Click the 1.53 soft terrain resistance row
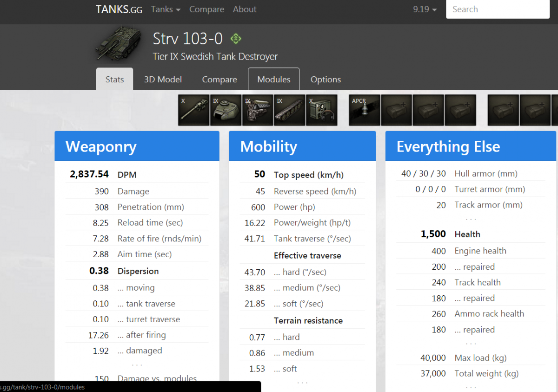Image resolution: width=558 pixels, height=392 pixels. tap(302, 369)
